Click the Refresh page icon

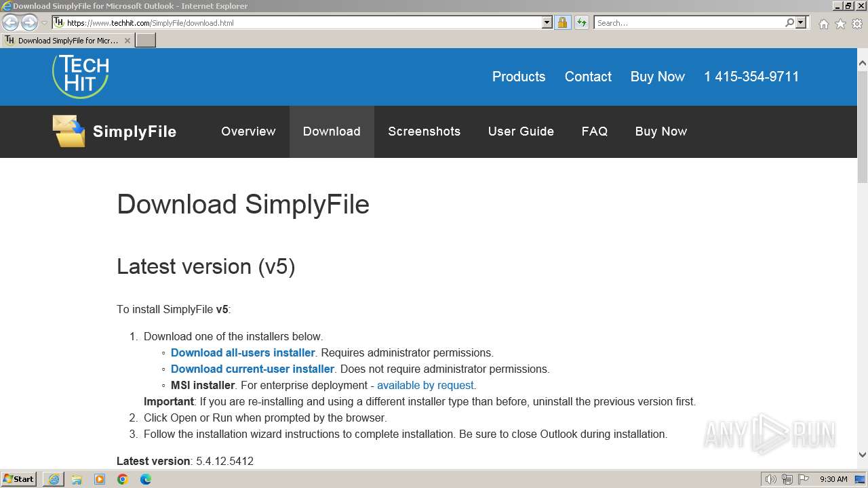(582, 22)
